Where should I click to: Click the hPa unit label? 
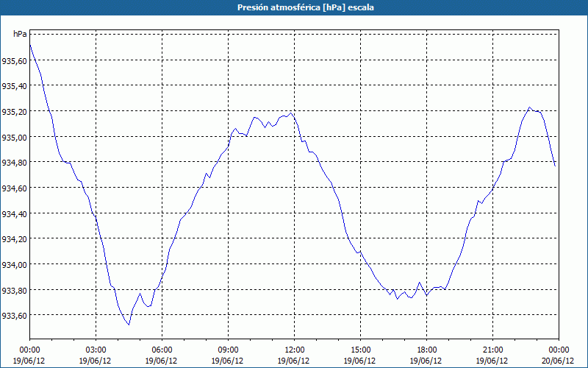20,34
